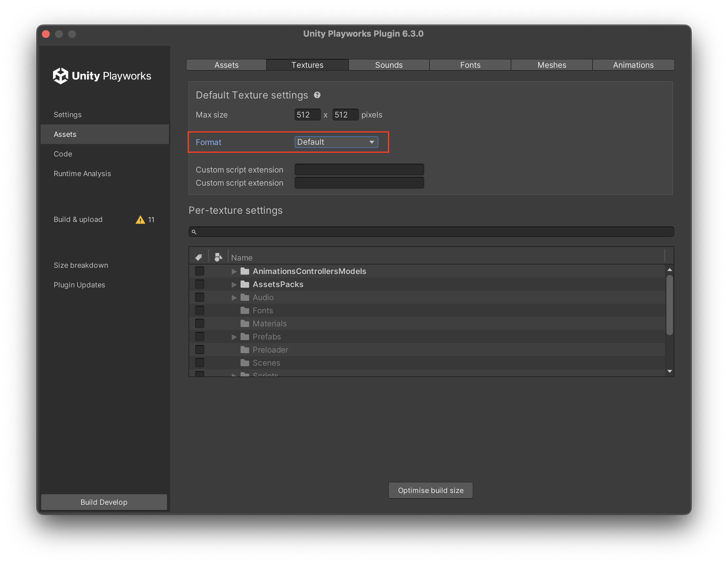Screen dimensions: 728x563
Task: Click the Build & upload warning icon
Action: point(140,219)
